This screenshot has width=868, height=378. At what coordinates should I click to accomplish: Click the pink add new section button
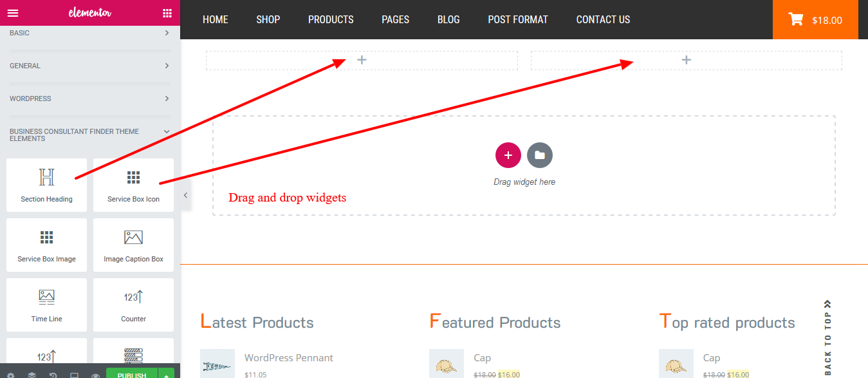[x=508, y=155]
